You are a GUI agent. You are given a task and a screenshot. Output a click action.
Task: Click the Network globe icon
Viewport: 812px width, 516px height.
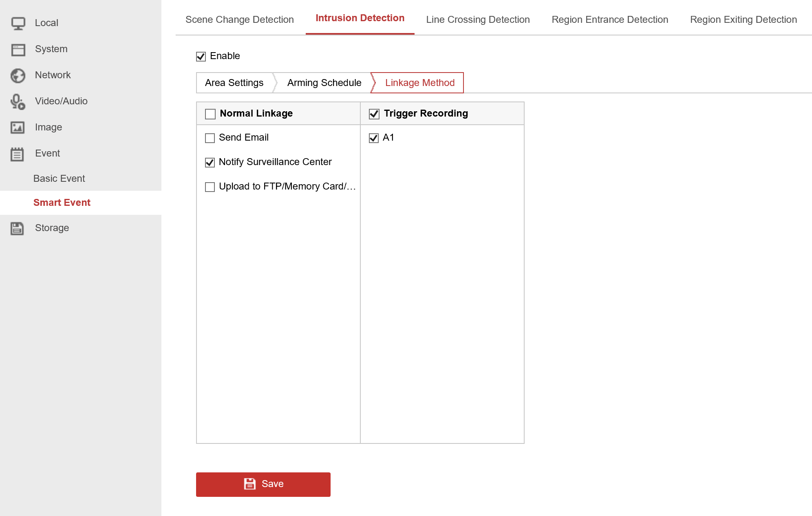pyautogui.click(x=18, y=75)
